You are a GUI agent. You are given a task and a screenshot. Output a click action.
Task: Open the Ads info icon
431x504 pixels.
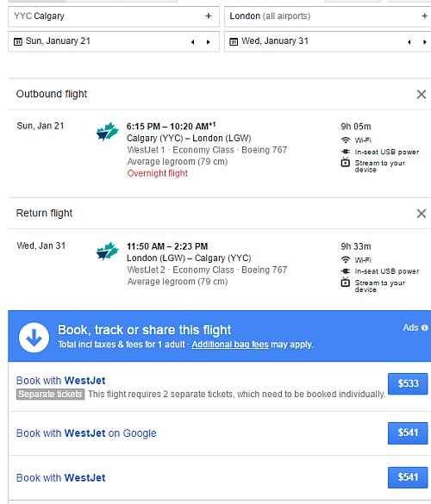[x=425, y=327]
